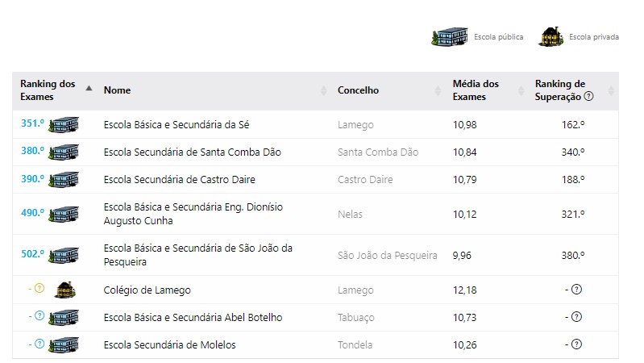This screenshot has height=363, width=644.
Task: Click the superação help icon in the Molelos row
Action: coord(576,344)
